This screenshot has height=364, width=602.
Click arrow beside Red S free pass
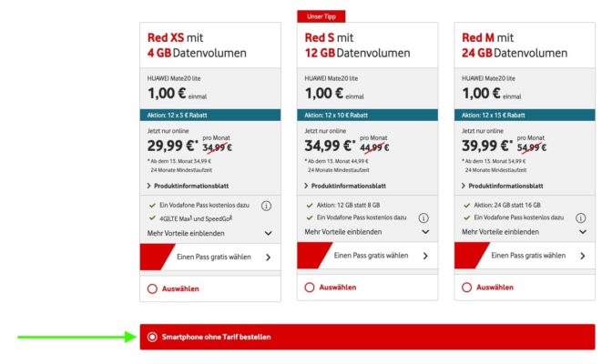[425, 256]
